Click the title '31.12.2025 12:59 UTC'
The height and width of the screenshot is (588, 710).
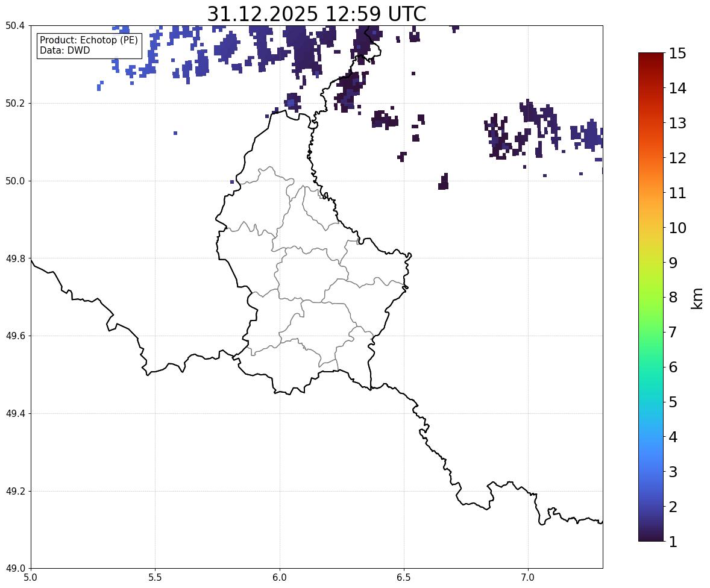tap(316, 14)
